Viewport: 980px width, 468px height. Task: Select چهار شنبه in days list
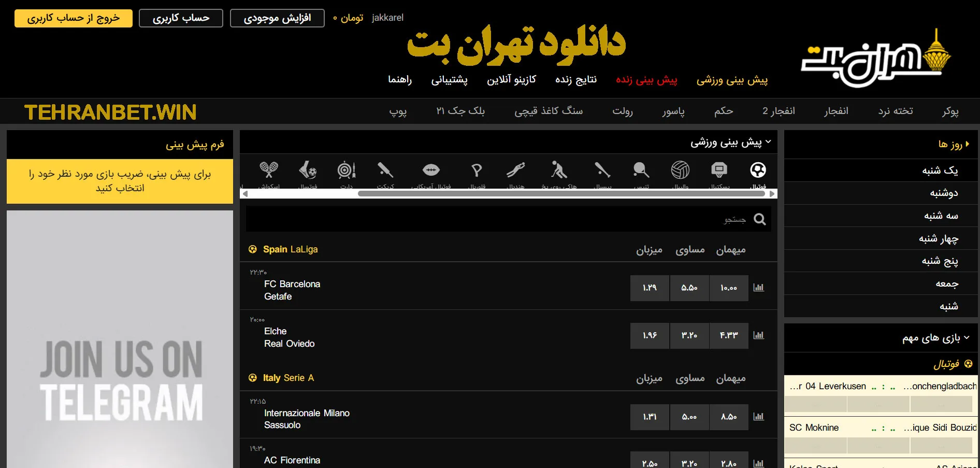(881, 238)
